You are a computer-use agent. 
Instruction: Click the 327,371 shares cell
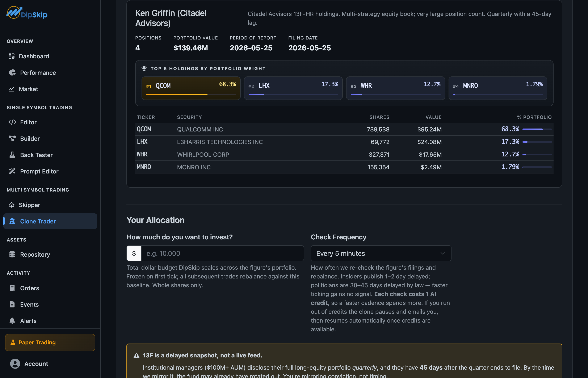pos(379,155)
